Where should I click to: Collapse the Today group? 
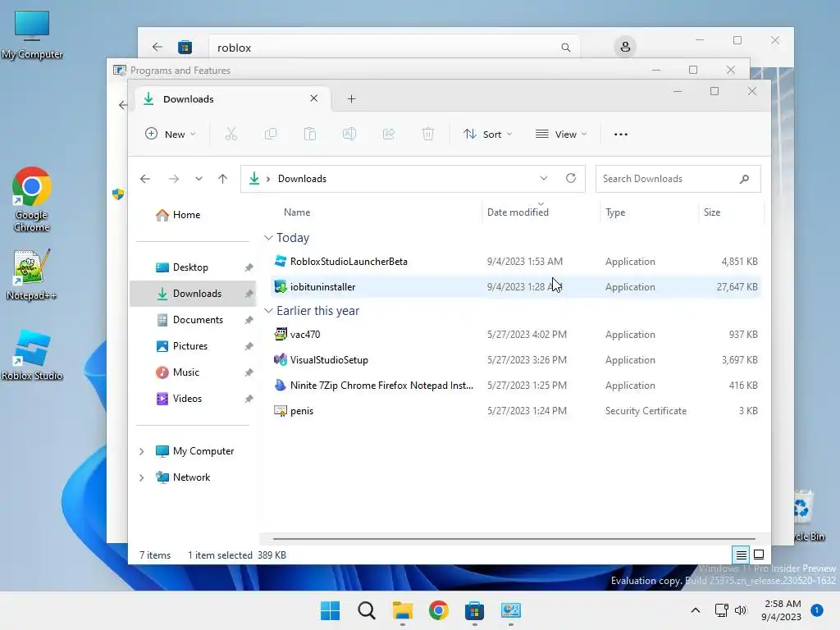[x=268, y=237]
